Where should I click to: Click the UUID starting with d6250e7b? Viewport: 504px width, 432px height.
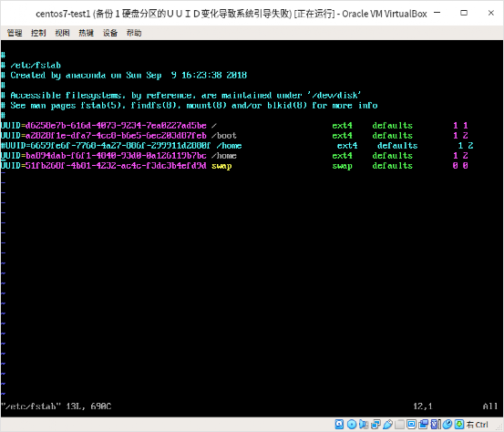[116, 126]
